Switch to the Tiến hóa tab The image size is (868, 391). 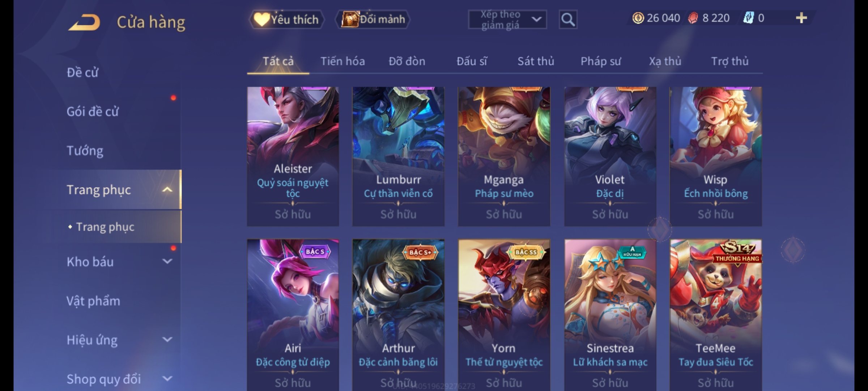point(342,61)
